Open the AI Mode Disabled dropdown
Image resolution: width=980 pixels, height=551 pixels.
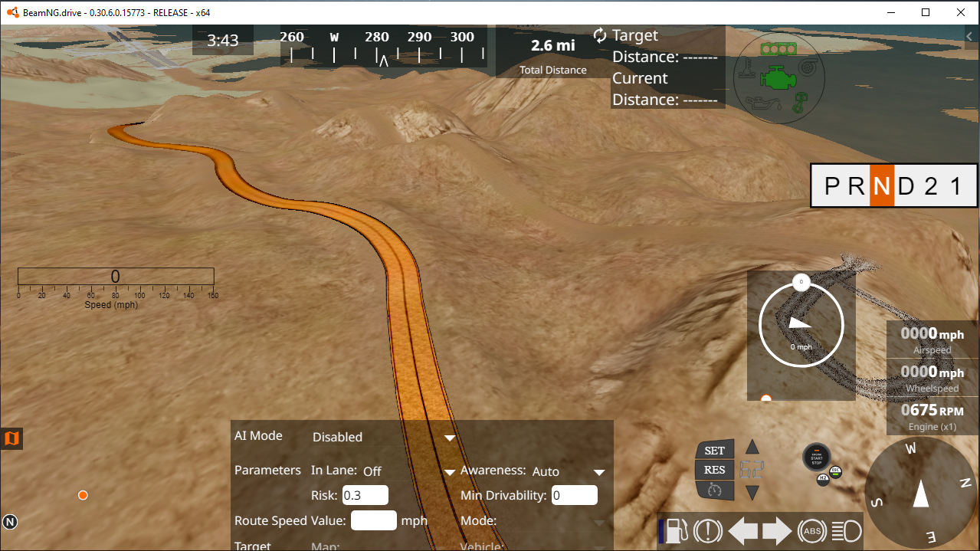[x=384, y=437]
